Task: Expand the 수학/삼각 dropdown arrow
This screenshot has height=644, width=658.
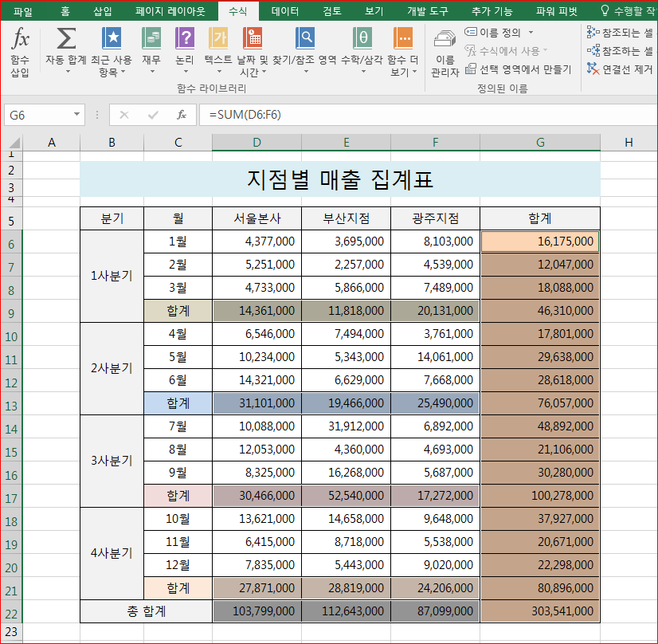Action: point(363,72)
